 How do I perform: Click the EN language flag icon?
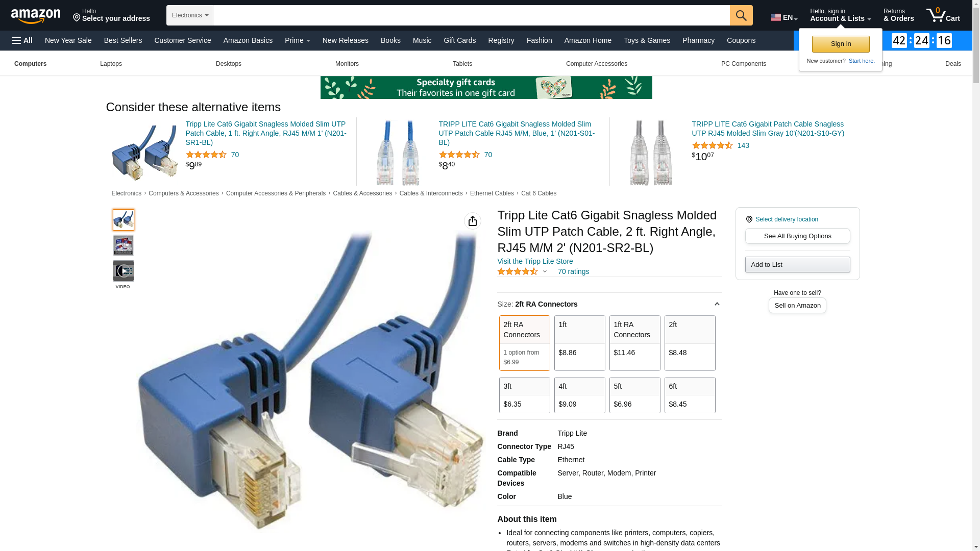click(776, 18)
